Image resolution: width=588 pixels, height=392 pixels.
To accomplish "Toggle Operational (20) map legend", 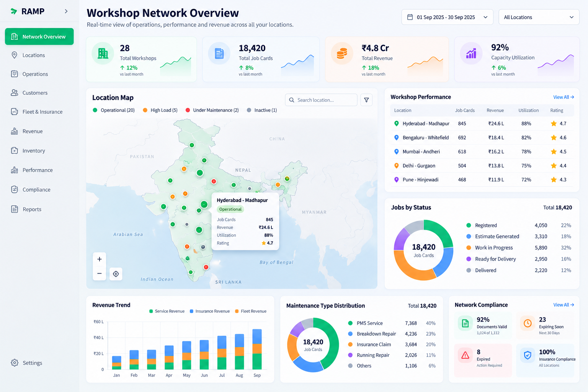I will pos(114,110).
